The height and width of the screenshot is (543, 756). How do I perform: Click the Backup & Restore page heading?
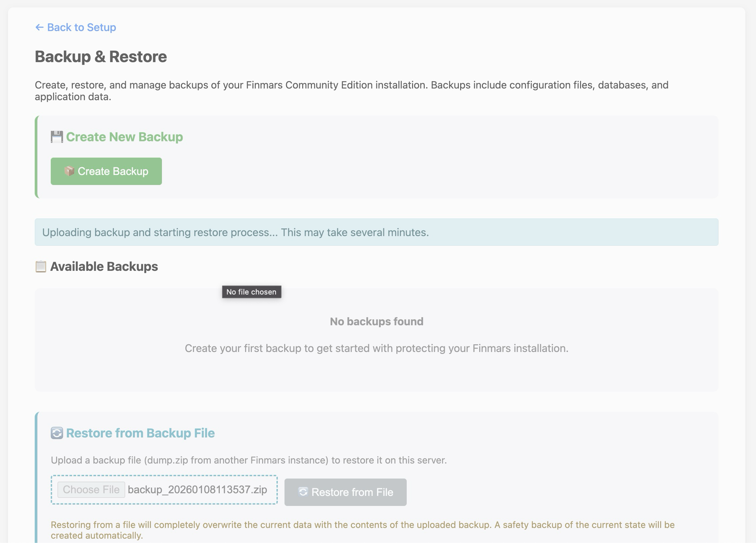(101, 56)
